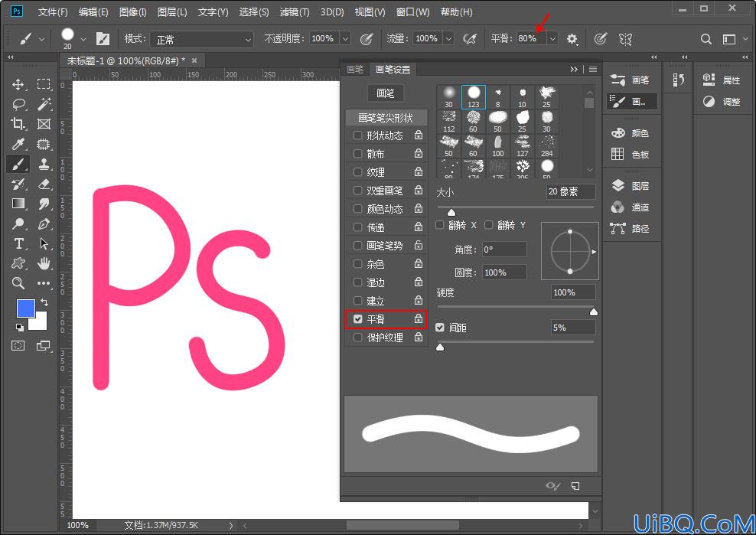Click the hardness (硬度) slider handle
The image size is (756, 535).
point(594,312)
